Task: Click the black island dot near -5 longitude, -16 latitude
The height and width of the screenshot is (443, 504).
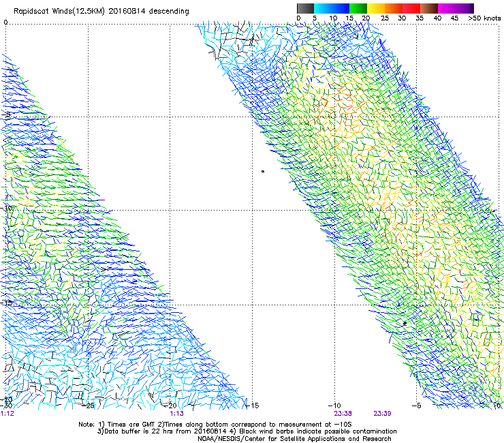Action: [x=405, y=323]
